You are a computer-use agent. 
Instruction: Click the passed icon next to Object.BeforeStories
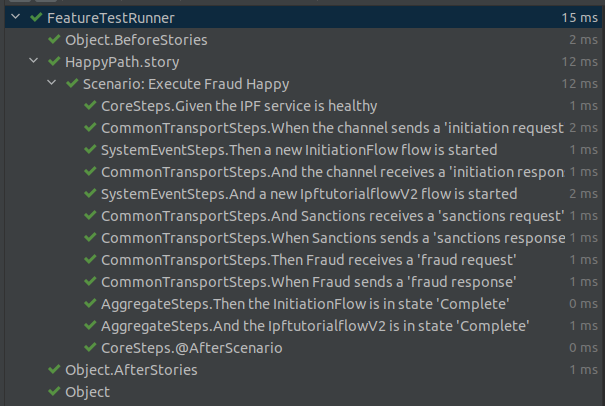point(54,40)
